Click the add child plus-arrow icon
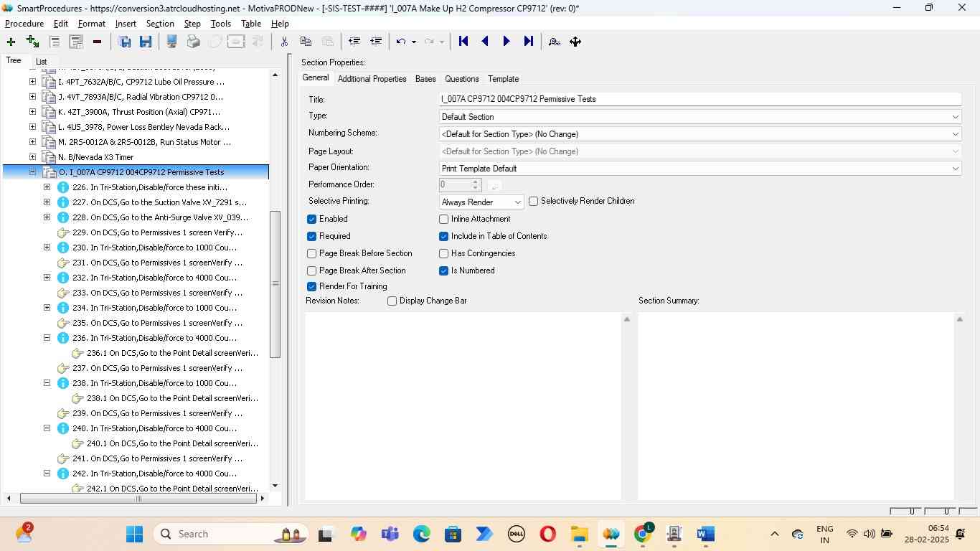 pyautogui.click(x=32, y=42)
